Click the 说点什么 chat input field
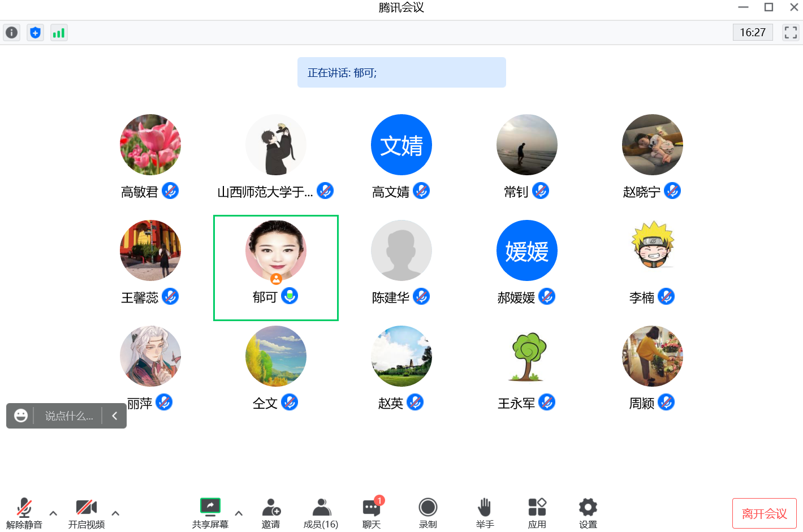The image size is (803, 532). point(68,416)
